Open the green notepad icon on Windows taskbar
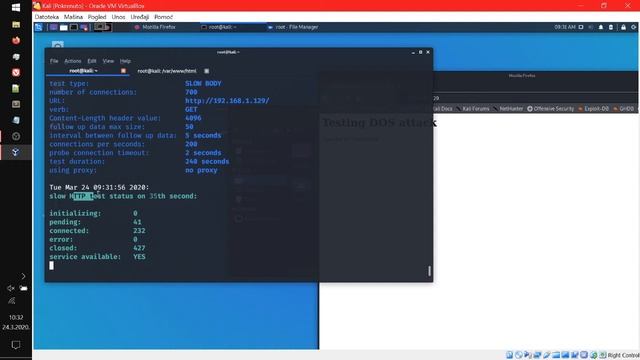The width and height of the screenshot is (640, 360). tap(16, 89)
